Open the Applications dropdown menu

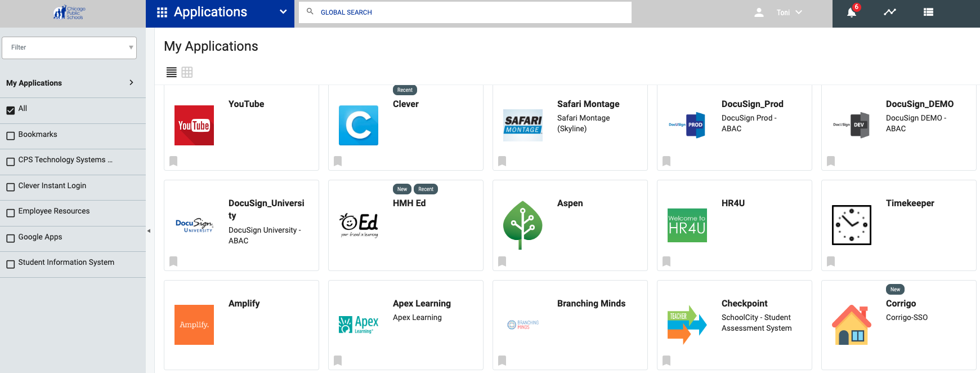point(283,12)
